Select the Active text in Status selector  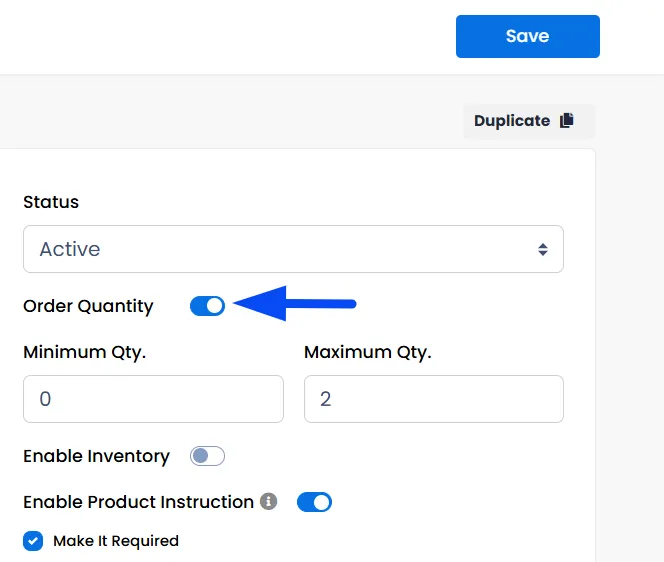70,249
